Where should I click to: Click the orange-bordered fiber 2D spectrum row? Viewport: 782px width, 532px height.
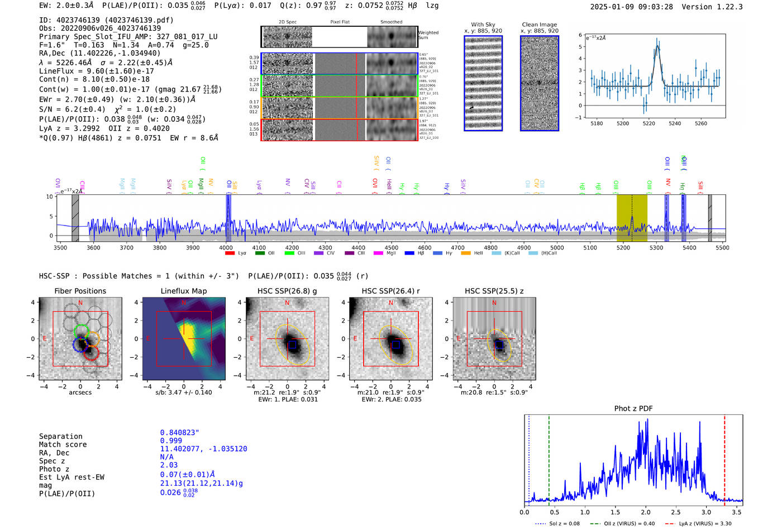coord(340,108)
